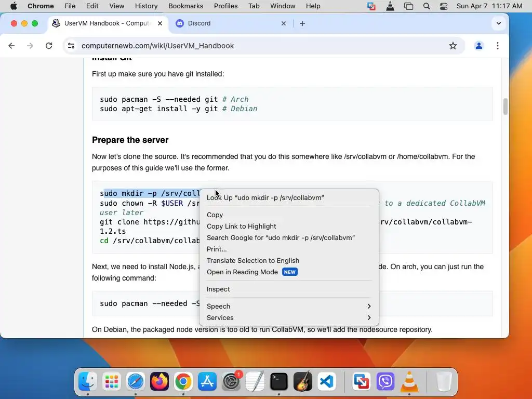Launch GarageBand from the Dock
This screenshot has height=399, width=532.
pos(303,381)
